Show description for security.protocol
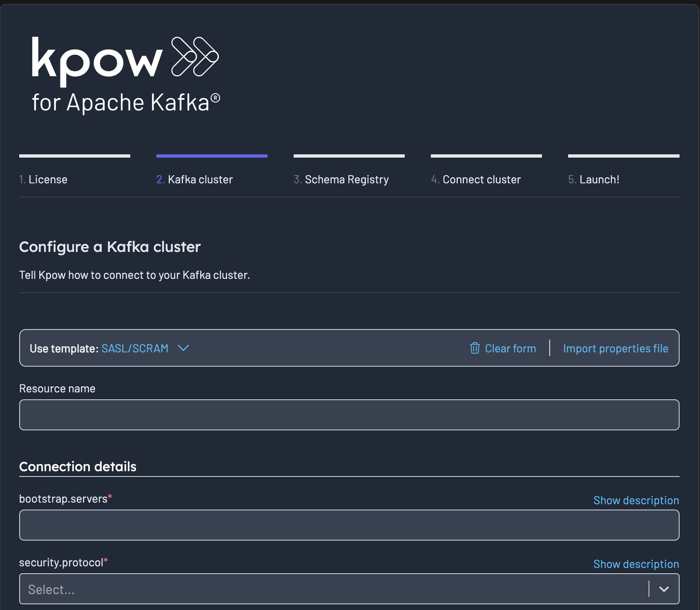Screen dimensions: 700x610 636,564
